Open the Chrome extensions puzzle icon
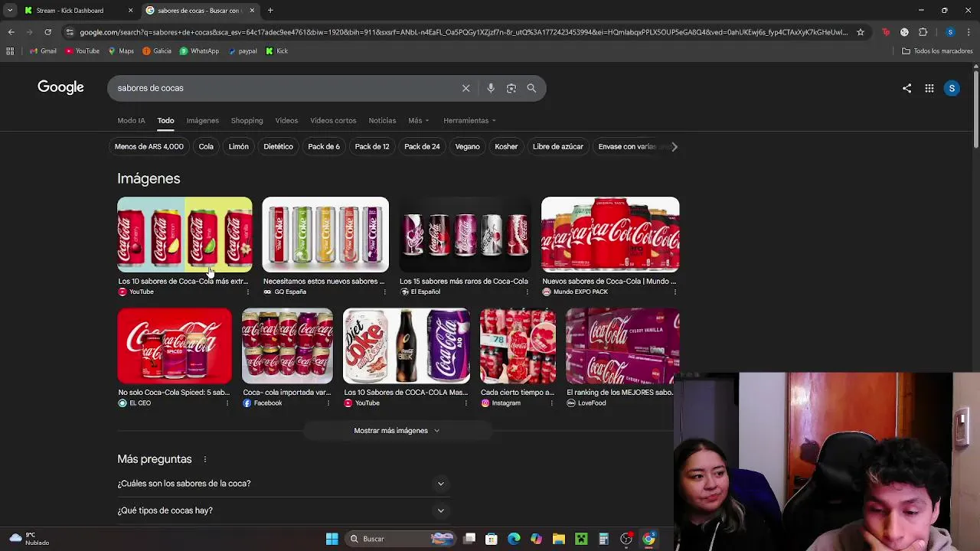 pyautogui.click(x=923, y=32)
